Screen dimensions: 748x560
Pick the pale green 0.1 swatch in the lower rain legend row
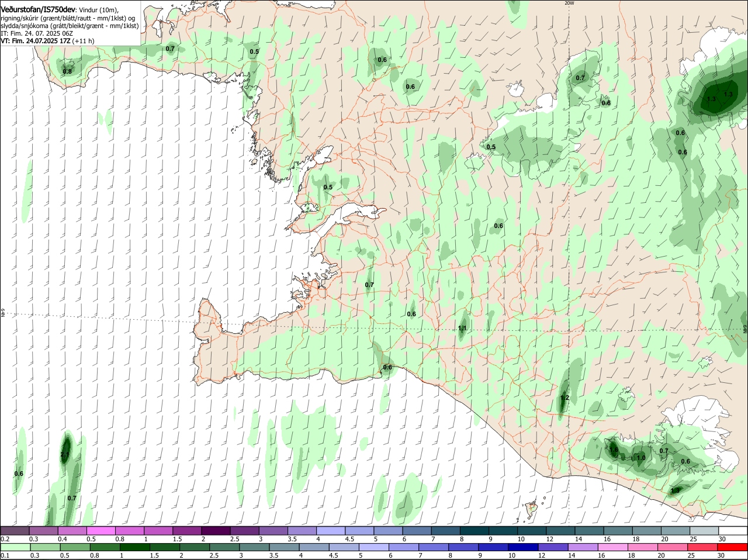click(x=15, y=547)
